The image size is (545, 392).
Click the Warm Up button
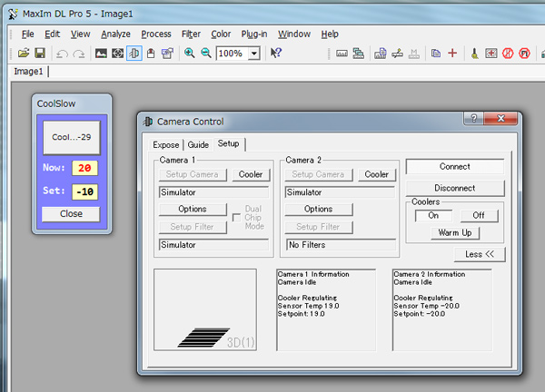pyautogui.click(x=455, y=232)
